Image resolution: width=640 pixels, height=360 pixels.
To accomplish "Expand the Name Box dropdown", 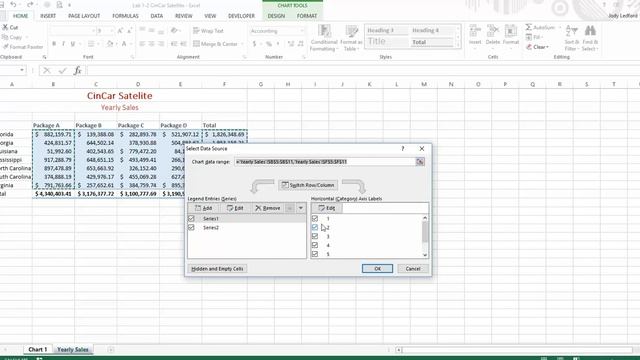I will click(x=22, y=70).
